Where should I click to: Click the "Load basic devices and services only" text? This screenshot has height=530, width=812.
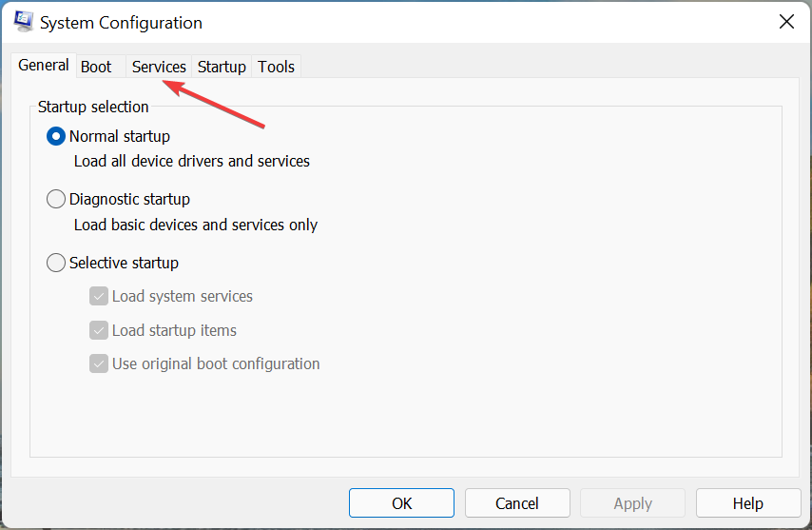196,226
